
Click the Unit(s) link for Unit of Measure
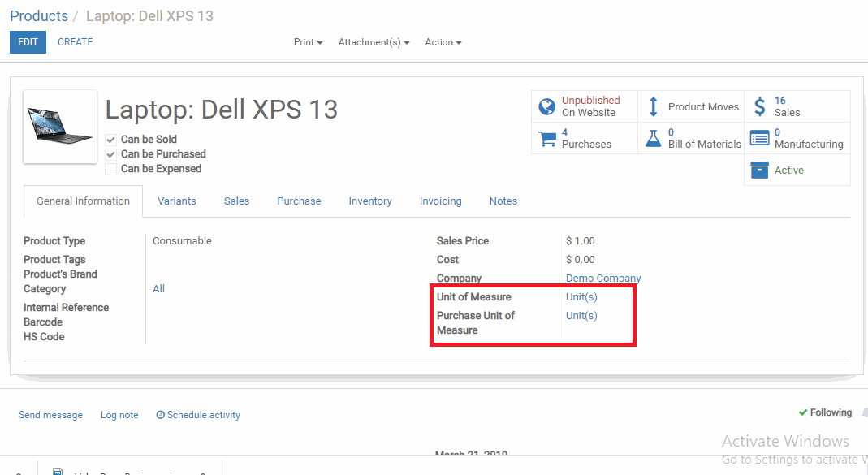click(x=581, y=296)
